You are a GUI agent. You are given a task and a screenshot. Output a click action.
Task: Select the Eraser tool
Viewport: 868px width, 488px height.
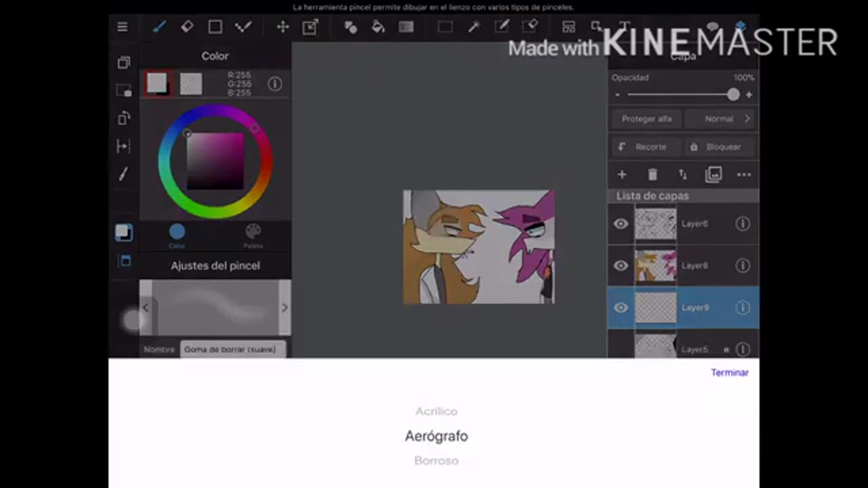(186, 27)
